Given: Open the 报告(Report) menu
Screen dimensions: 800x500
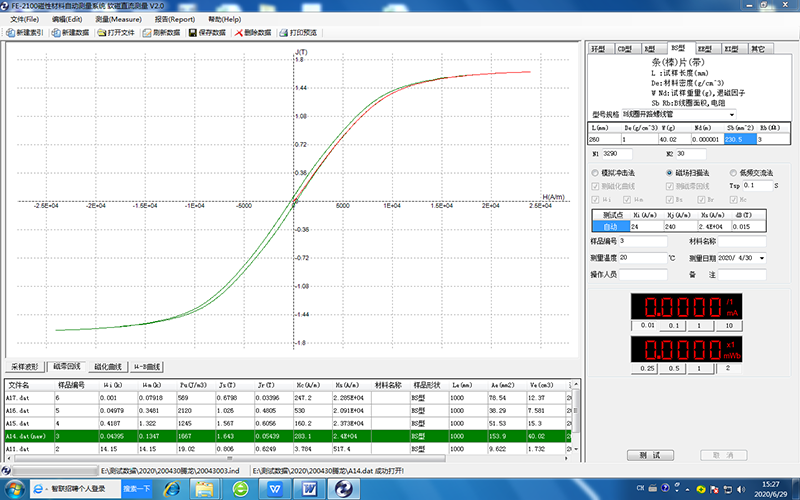Looking at the screenshot, I should (x=175, y=19).
